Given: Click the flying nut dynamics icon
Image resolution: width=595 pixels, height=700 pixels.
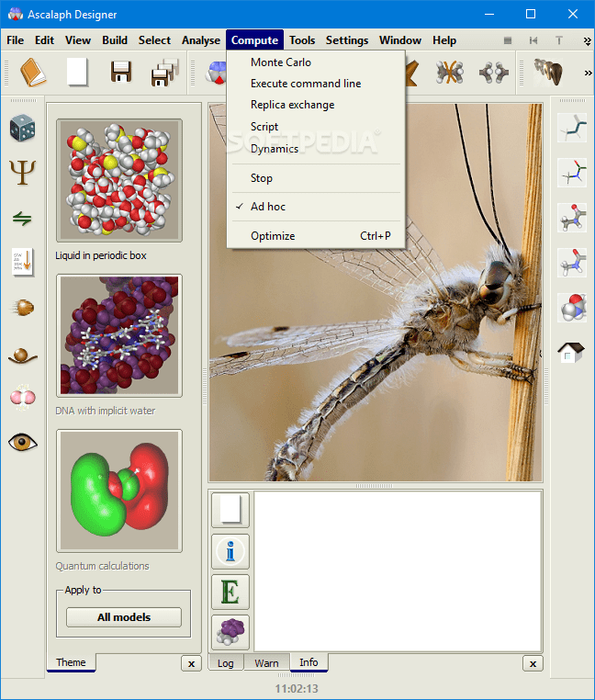Looking at the screenshot, I should click(x=22, y=308).
